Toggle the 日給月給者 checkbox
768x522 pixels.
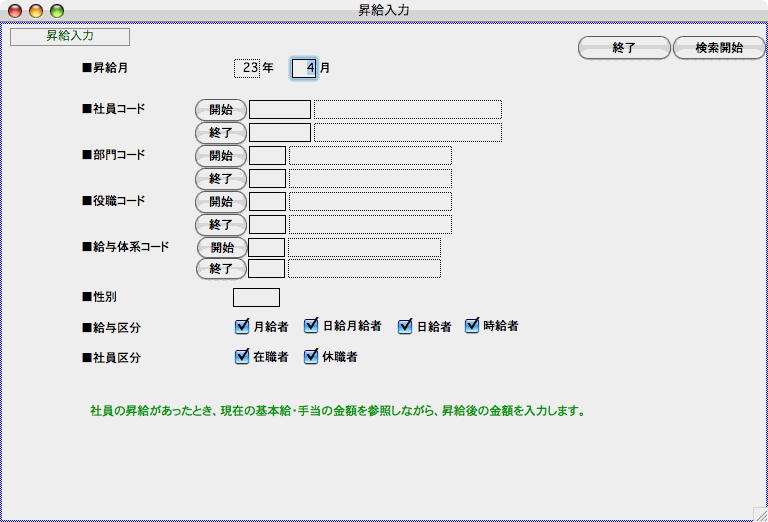[311, 326]
